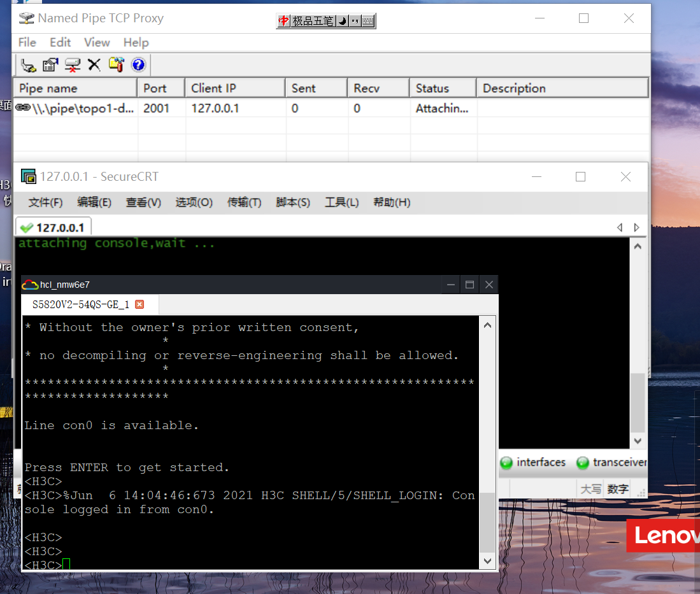Open the 传输(T) menu in SecureCRT
Viewport: 700px width, 594px height.
[x=244, y=202]
